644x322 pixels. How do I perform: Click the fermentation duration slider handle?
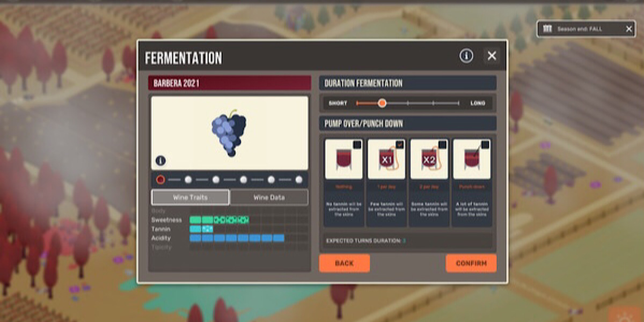pos(382,103)
